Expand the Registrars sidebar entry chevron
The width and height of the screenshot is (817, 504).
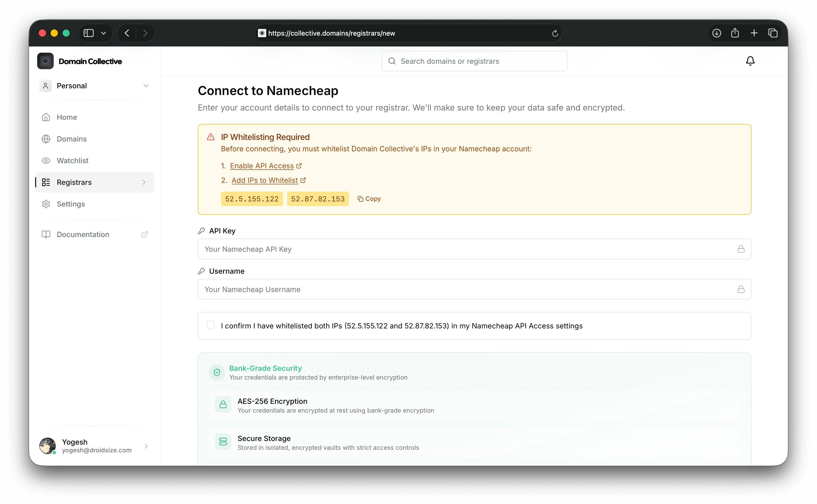pyautogui.click(x=144, y=182)
